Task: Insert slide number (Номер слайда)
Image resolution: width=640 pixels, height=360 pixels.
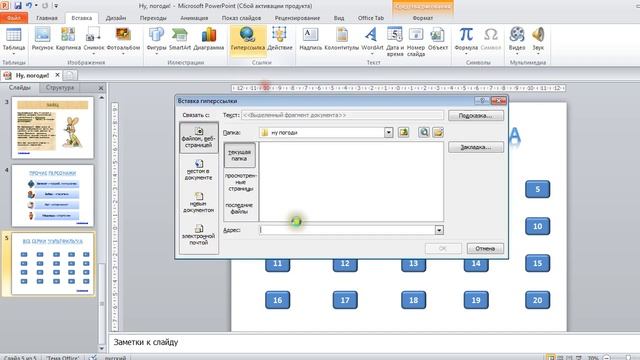Action: coord(416,41)
